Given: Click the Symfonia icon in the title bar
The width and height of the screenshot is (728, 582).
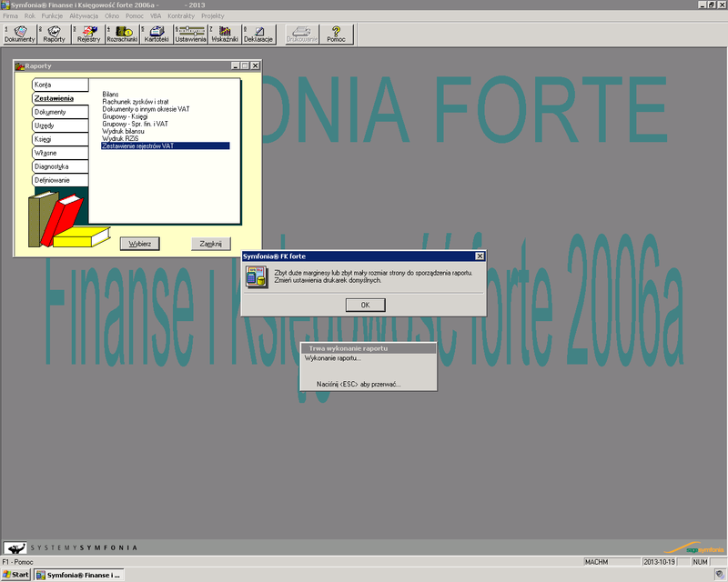Looking at the screenshot, I should [x=5, y=5].
